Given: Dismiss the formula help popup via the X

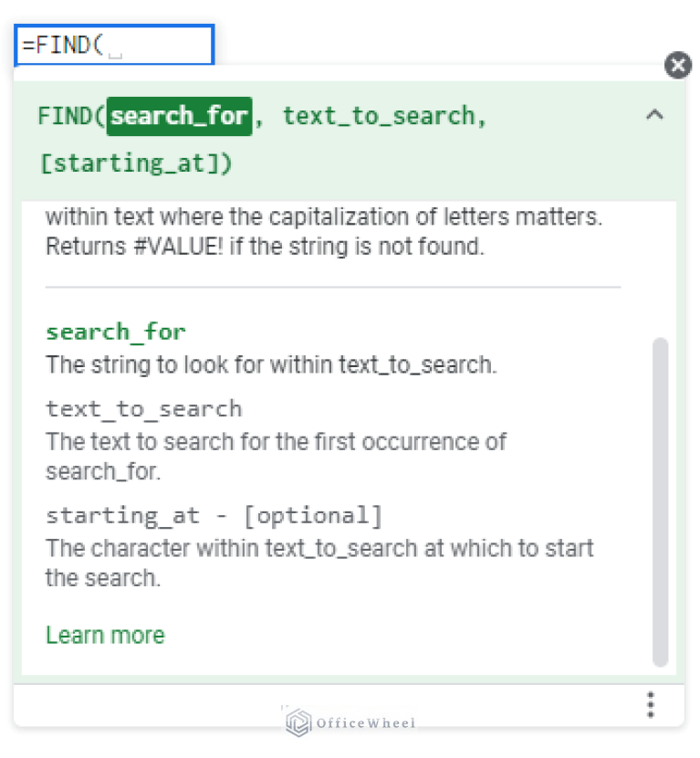Looking at the screenshot, I should click(x=678, y=65).
